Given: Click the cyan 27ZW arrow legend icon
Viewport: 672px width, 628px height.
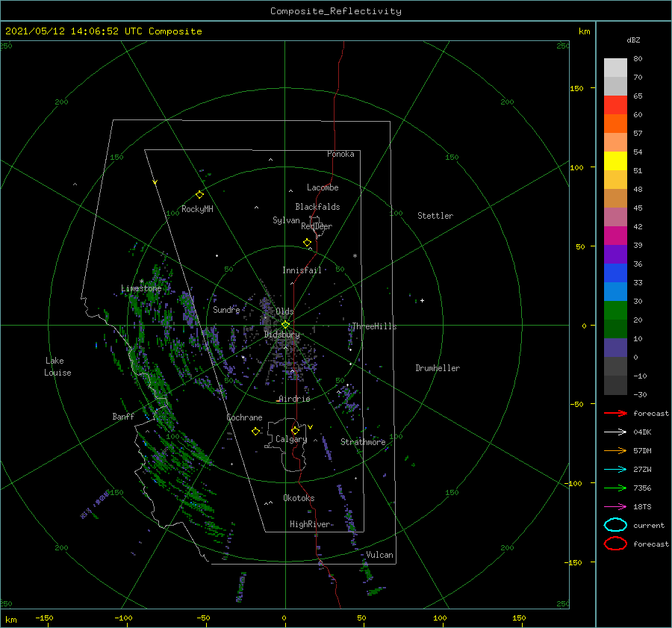Looking at the screenshot, I should (615, 470).
